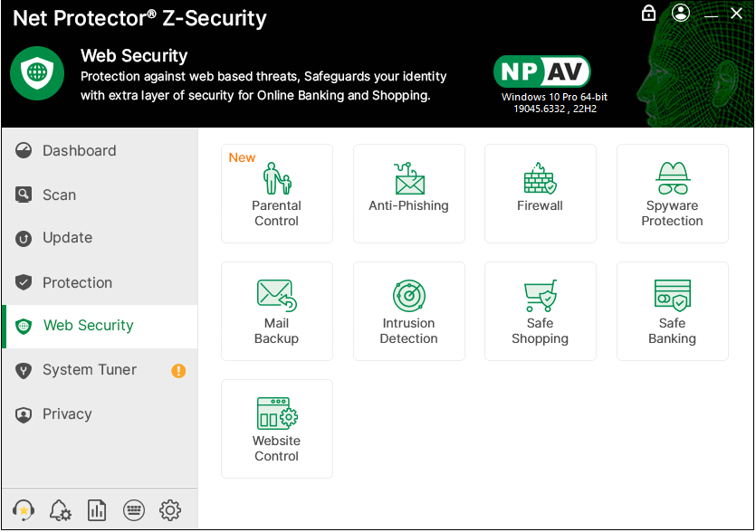Image resolution: width=756 pixels, height=532 pixels.
Task: Open the Parental Control tile
Action: pos(276,194)
